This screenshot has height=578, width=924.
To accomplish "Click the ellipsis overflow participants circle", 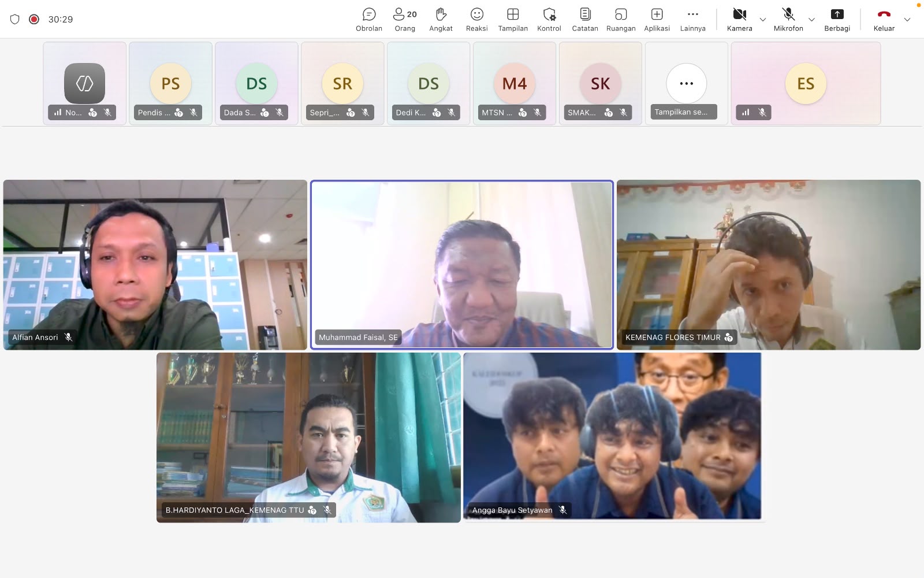I will tap(687, 83).
